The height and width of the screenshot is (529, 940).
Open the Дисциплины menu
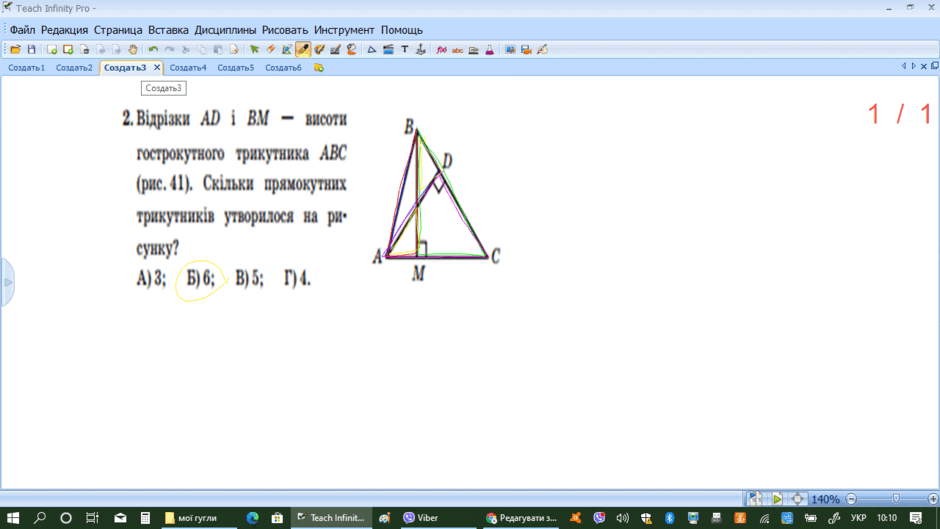225,30
